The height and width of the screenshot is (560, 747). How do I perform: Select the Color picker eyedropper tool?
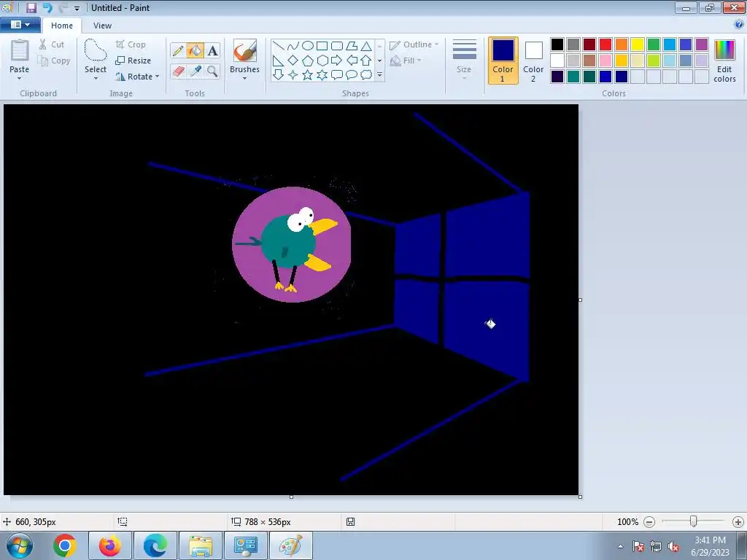pos(196,71)
